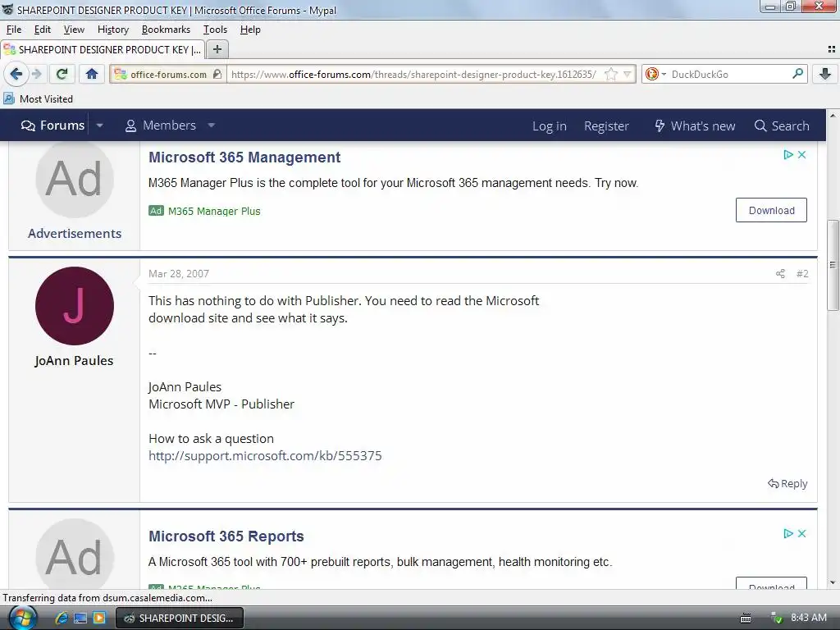
Task: Open the DuckDuckGo search engine selector
Action: coord(655,75)
